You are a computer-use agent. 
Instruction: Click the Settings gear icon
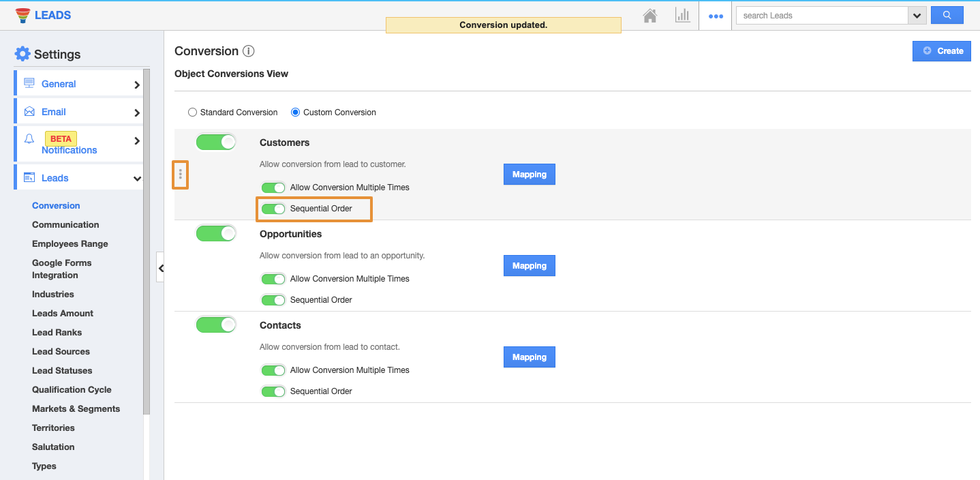[x=22, y=54]
